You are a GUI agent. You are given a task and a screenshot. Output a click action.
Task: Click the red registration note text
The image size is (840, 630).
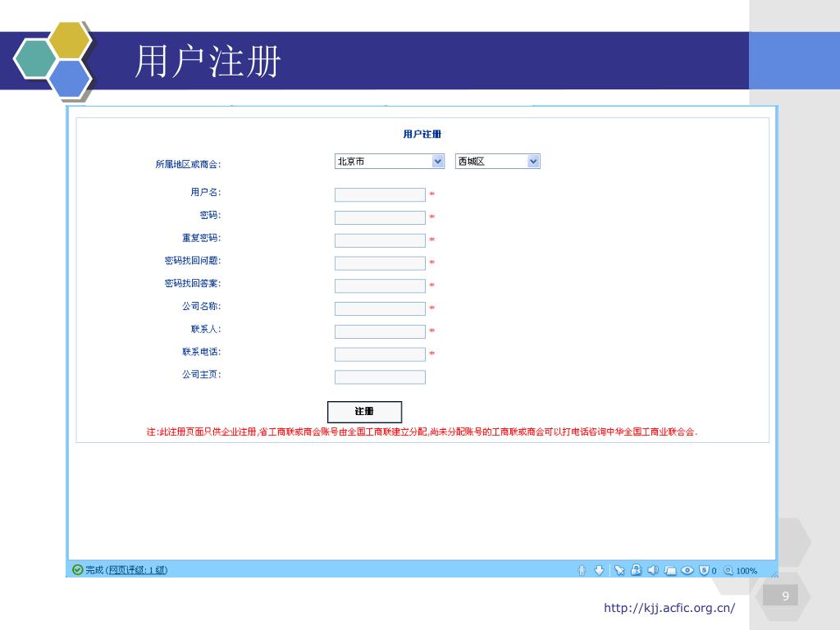tap(422, 431)
